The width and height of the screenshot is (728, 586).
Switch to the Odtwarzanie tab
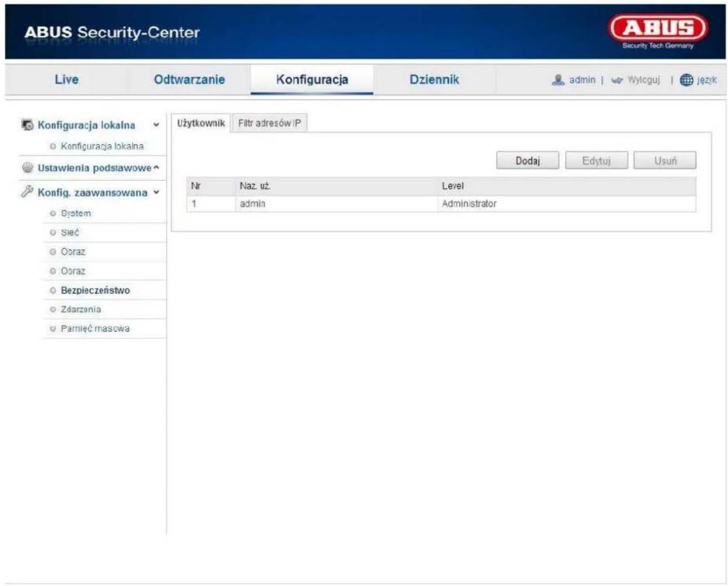point(190,79)
